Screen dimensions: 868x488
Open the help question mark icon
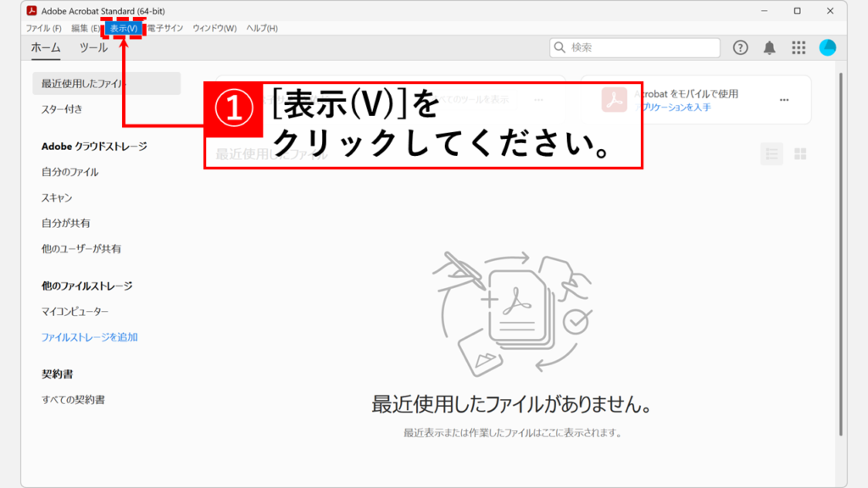tap(740, 47)
